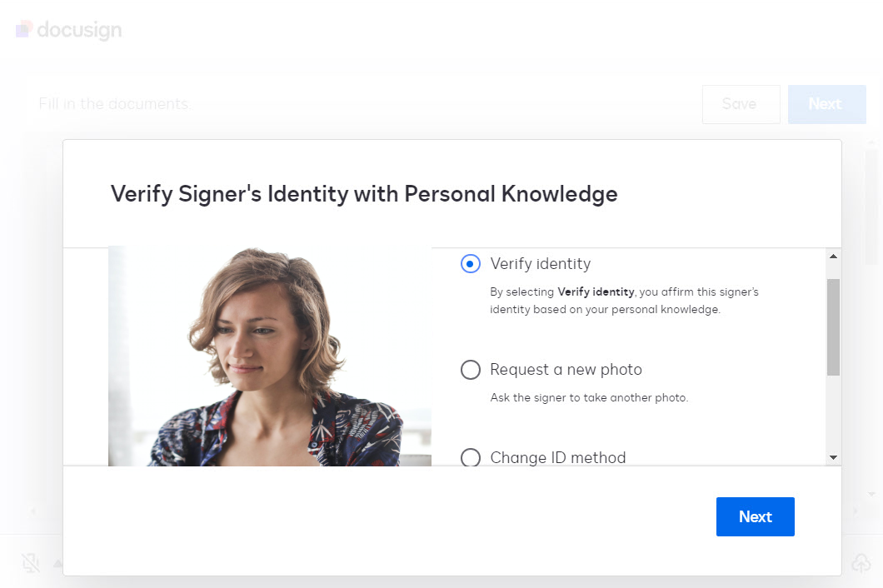Click the Save button behind the dialog
This screenshot has width=883, height=588.
tap(741, 104)
